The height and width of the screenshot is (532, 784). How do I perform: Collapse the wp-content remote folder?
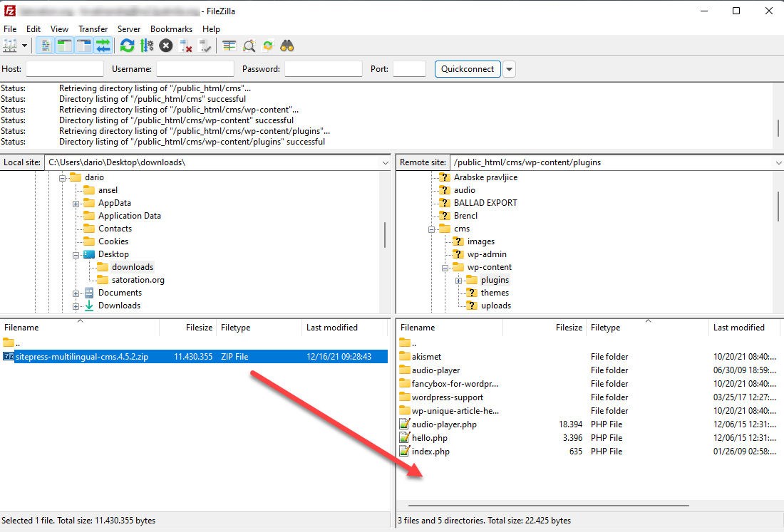coord(445,268)
